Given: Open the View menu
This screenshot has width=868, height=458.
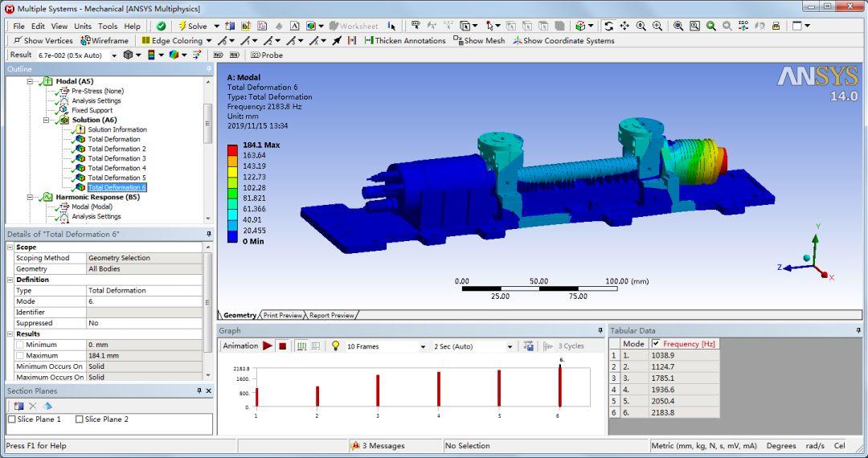Looking at the screenshot, I should (59, 26).
